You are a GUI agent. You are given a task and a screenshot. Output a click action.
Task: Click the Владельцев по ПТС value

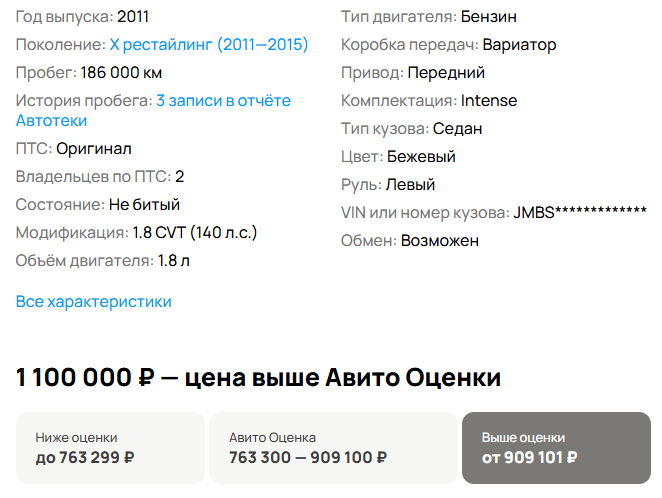pyautogui.click(x=180, y=177)
